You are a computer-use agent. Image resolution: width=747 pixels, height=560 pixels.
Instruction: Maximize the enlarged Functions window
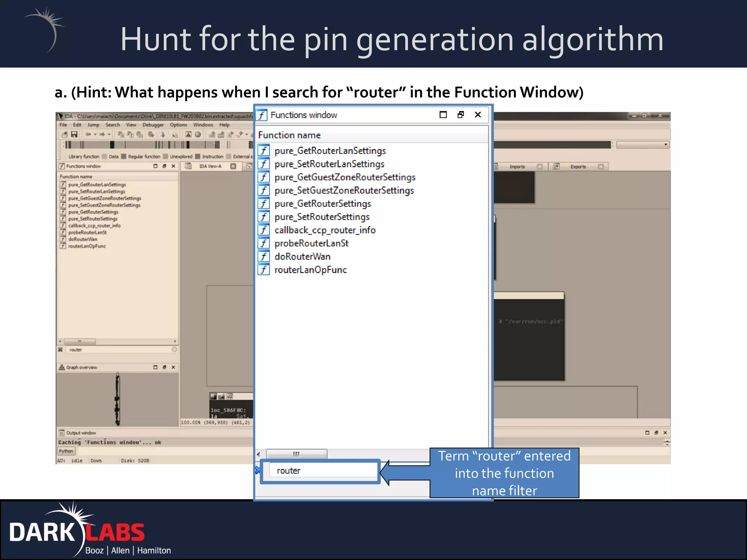click(x=443, y=114)
